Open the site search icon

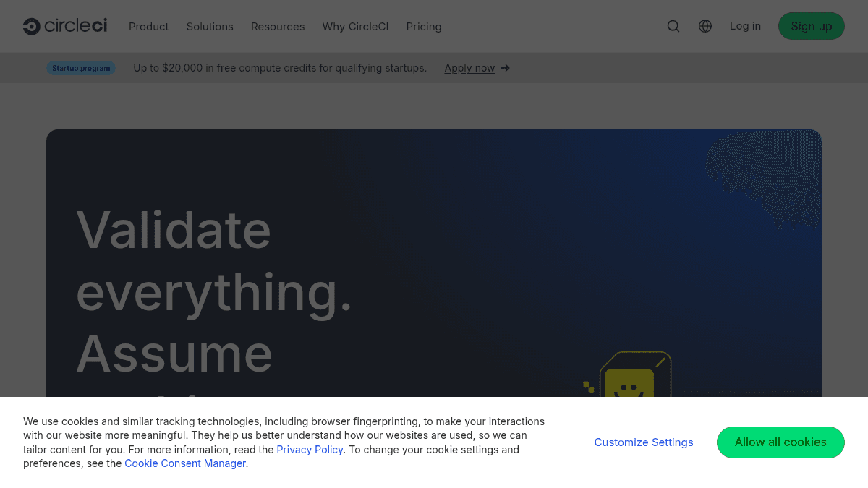(673, 26)
